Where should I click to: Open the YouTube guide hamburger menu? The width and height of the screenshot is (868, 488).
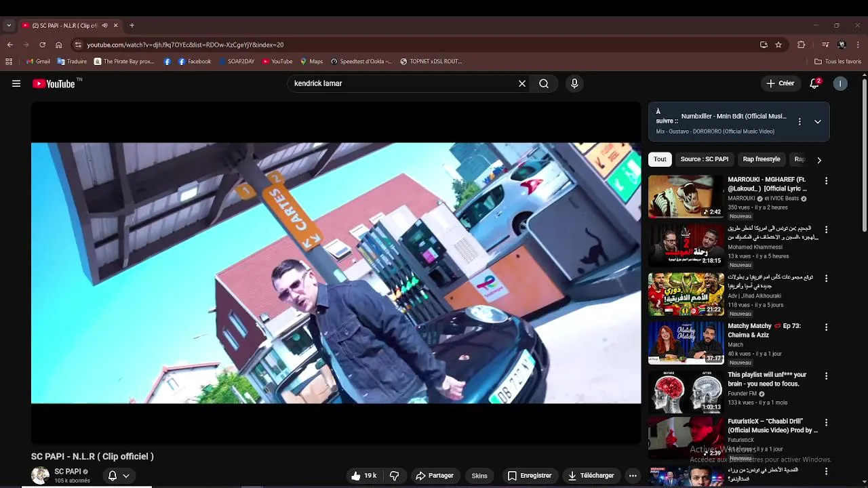point(16,83)
